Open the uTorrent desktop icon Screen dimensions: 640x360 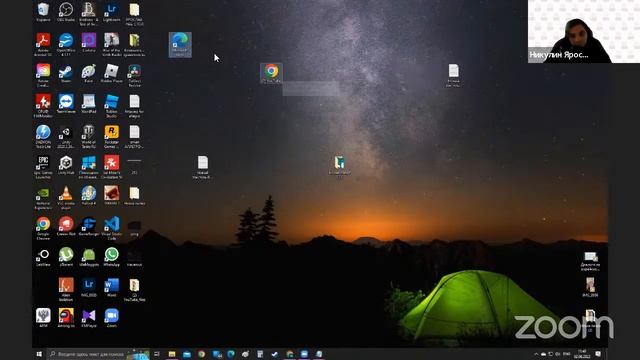[66, 257]
